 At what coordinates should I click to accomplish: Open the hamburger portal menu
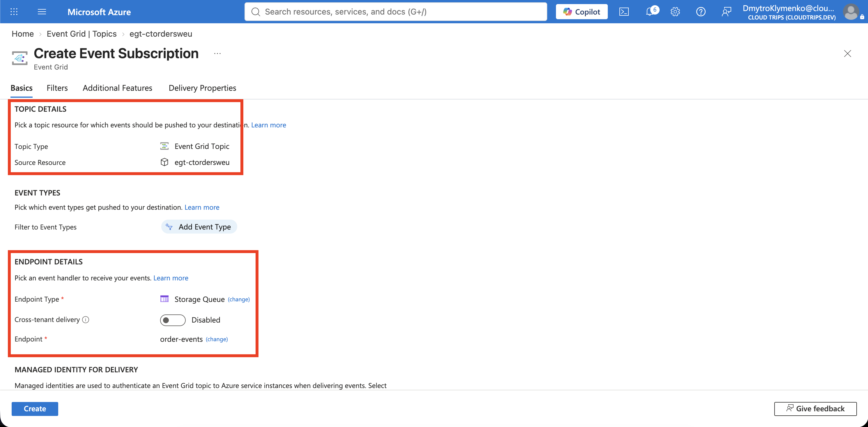42,12
